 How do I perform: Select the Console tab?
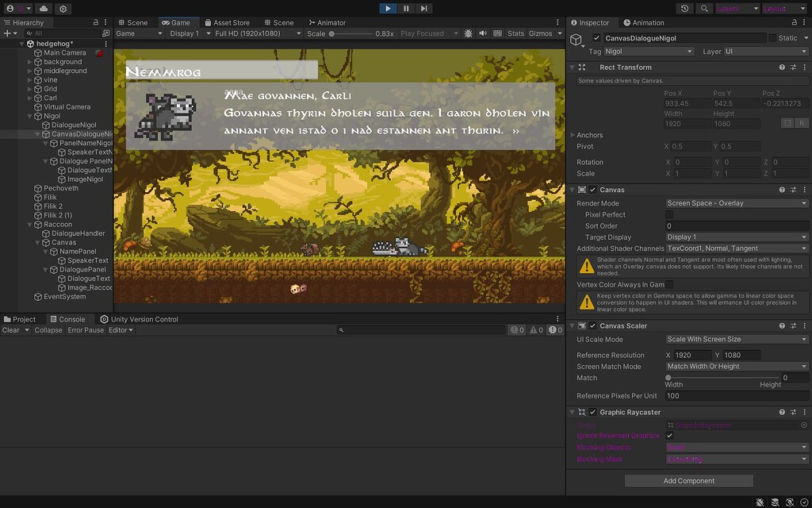[x=71, y=318]
